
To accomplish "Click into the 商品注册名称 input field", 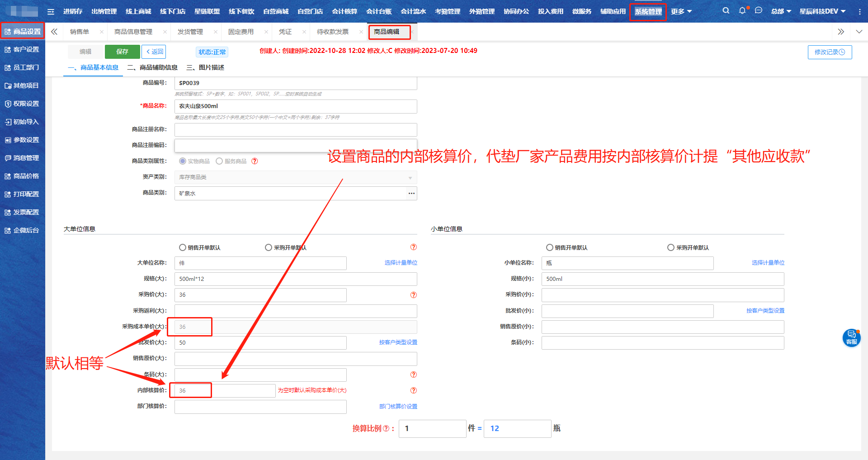I will pos(296,130).
